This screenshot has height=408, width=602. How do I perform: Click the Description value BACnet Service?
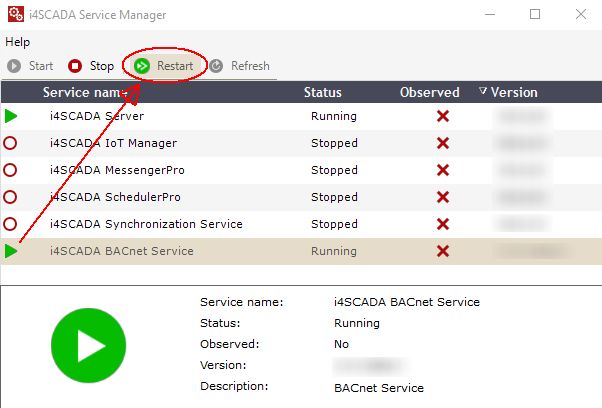pos(379,388)
